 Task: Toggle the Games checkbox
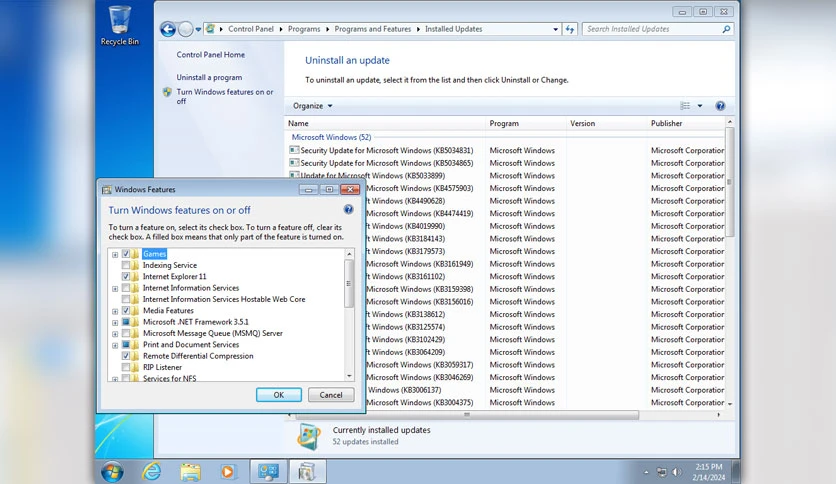pos(126,254)
